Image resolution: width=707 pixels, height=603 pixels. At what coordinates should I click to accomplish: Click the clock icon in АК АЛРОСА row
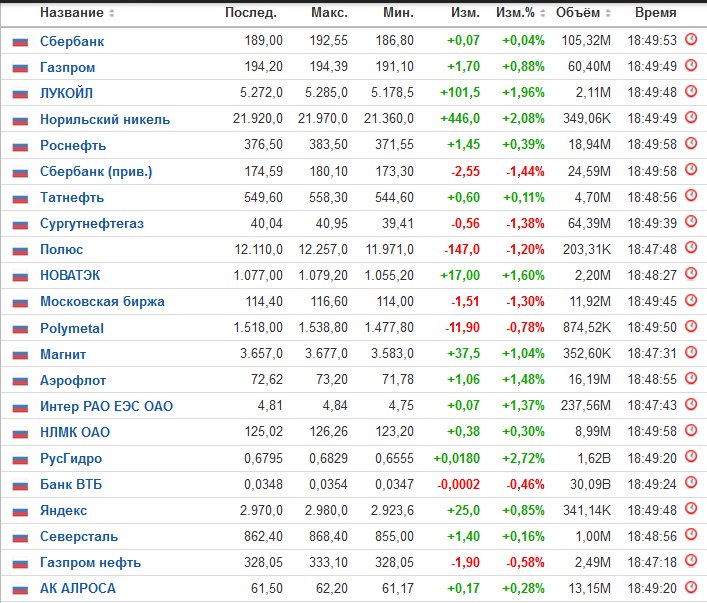(691, 587)
